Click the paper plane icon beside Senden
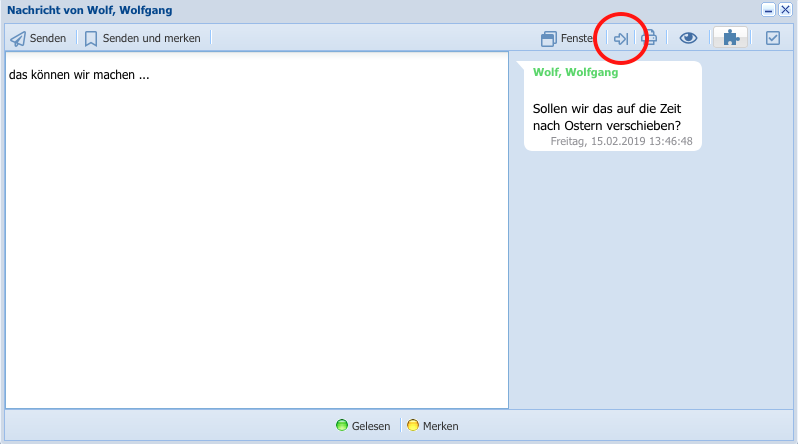 [x=18, y=39]
